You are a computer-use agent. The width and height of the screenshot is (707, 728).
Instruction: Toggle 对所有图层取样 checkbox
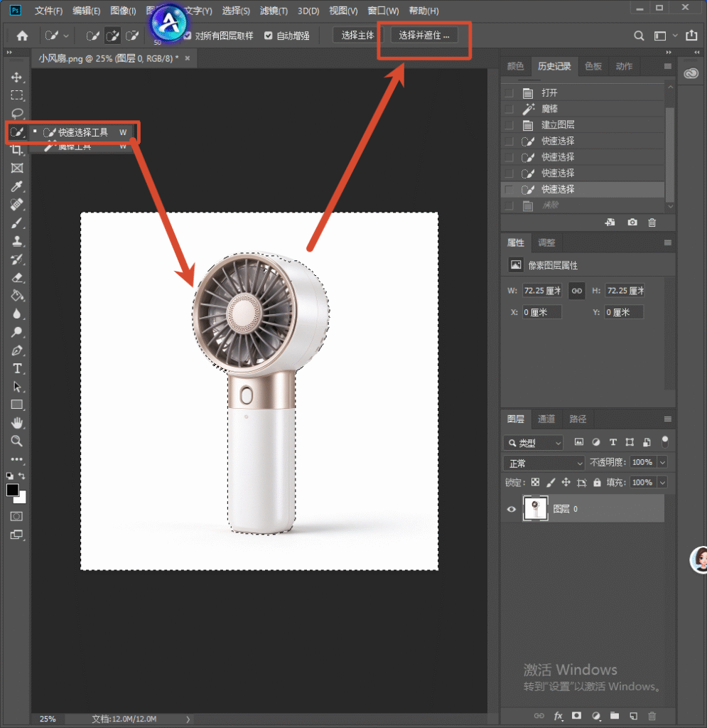tap(188, 36)
